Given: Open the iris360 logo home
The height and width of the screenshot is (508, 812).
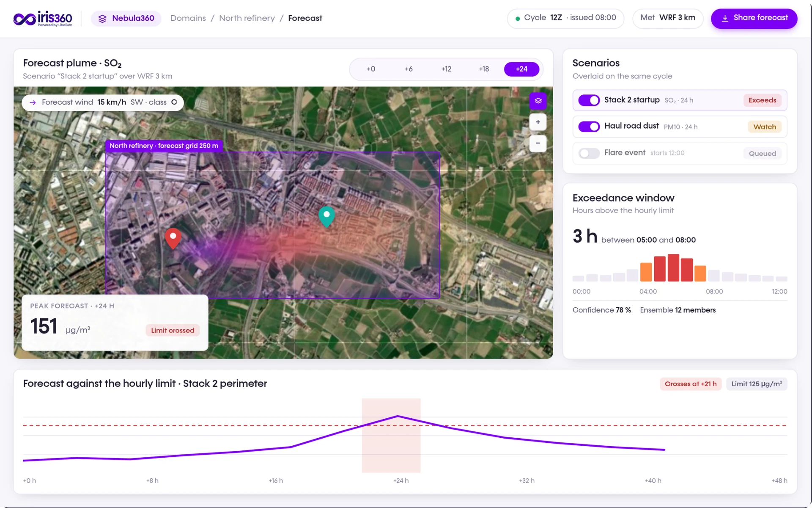Looking at the screenshot, I should (43, 19).
